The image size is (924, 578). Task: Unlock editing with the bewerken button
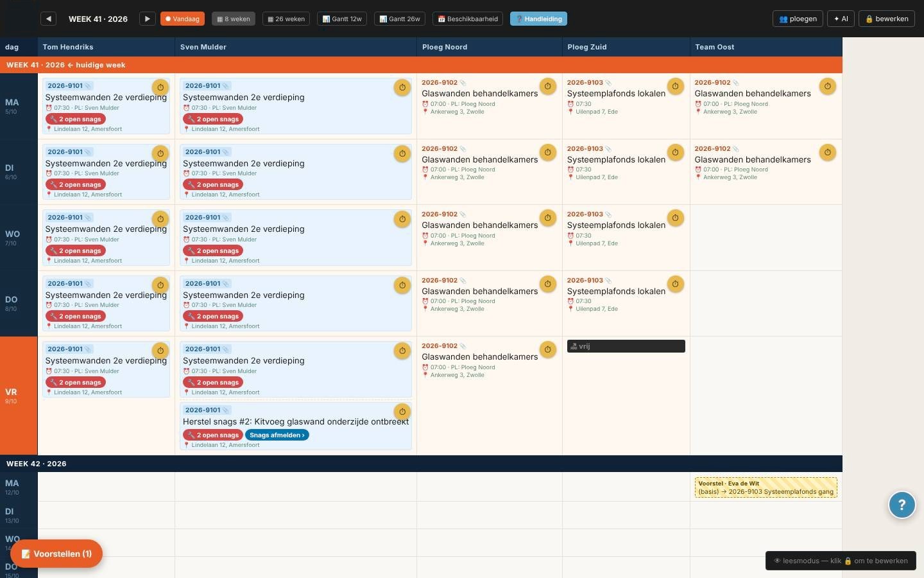click(887, 19)
